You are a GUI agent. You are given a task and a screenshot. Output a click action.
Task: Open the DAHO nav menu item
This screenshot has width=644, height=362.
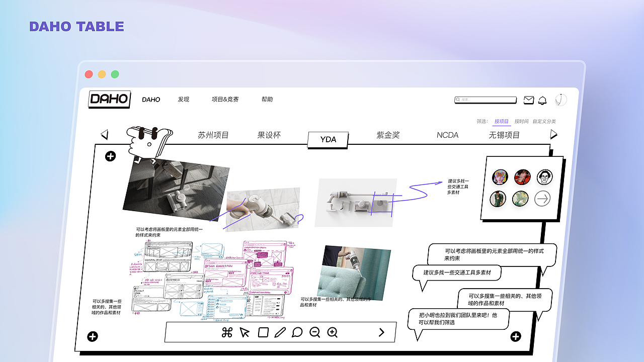tap(151, 100)
